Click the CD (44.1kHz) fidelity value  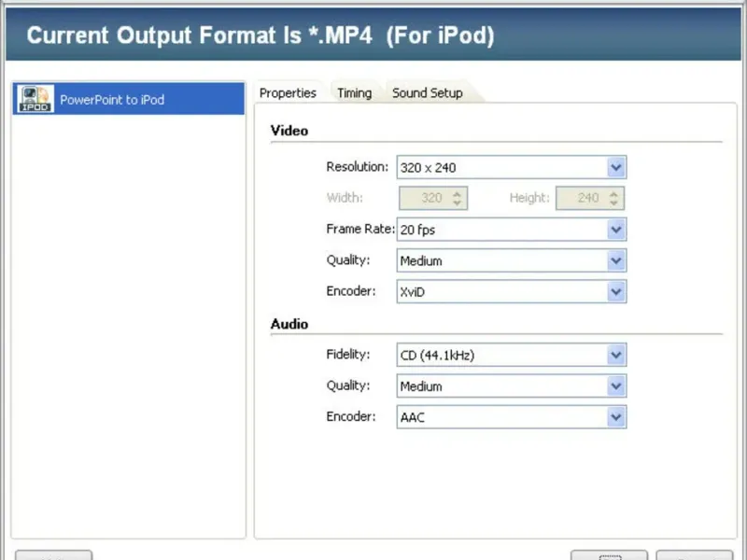click(x=437, y=356)
